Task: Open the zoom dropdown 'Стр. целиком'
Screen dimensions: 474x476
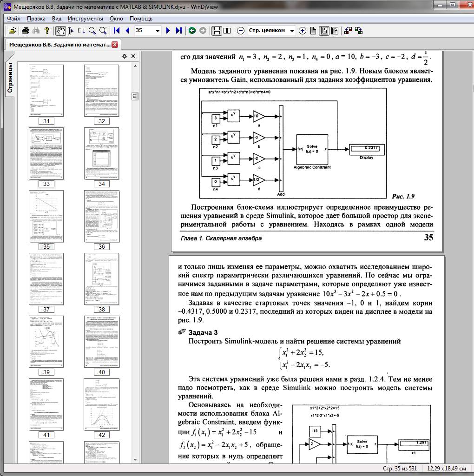Action: [292, 31]
